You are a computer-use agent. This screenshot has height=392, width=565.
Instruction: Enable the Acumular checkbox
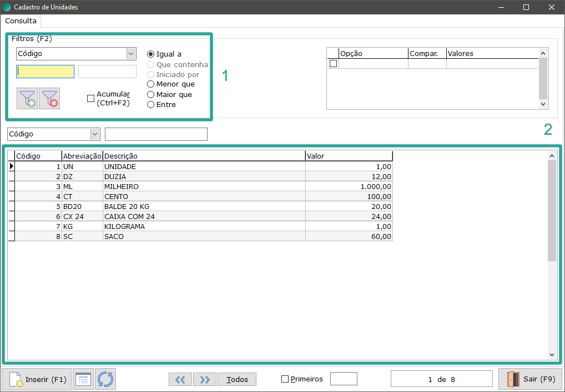click(x=91, y=99)
